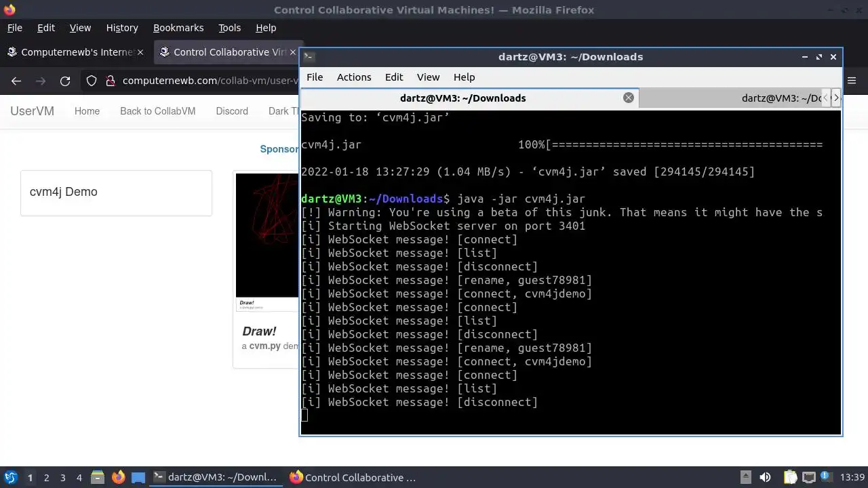
Task: Click the terminal taskbar button dartz@VM3
Action: (216, 477)
